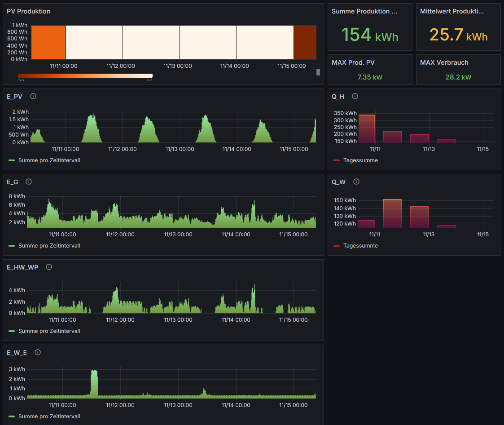The width and height of the screenshot is (504, 425).
Task: Click the info icon beside E_HW_WP title
Action: [x=49, y=267]
